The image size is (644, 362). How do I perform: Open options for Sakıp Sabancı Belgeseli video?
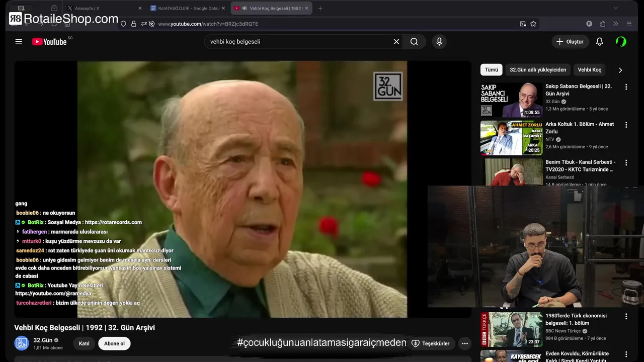click(x=626, y=87)
